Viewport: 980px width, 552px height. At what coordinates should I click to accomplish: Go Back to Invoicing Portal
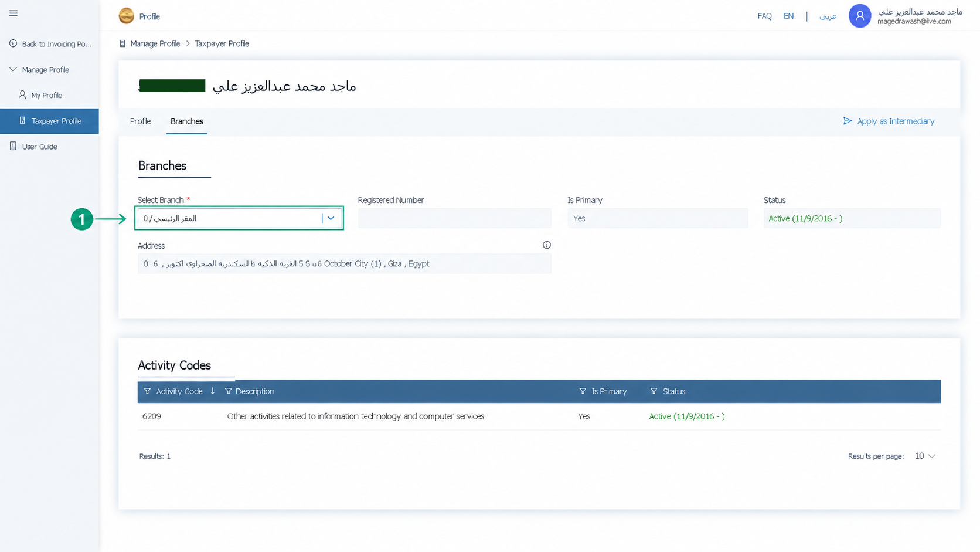tap(56, 44)
